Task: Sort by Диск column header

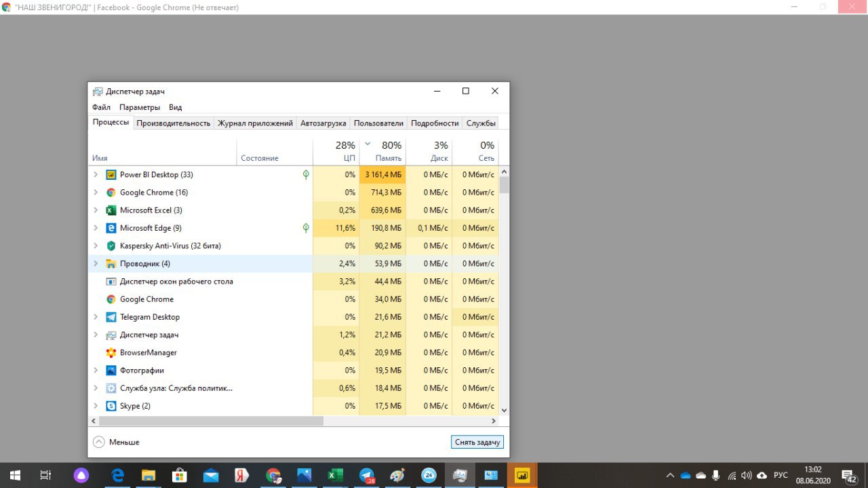Action: [x=429, y=151]
